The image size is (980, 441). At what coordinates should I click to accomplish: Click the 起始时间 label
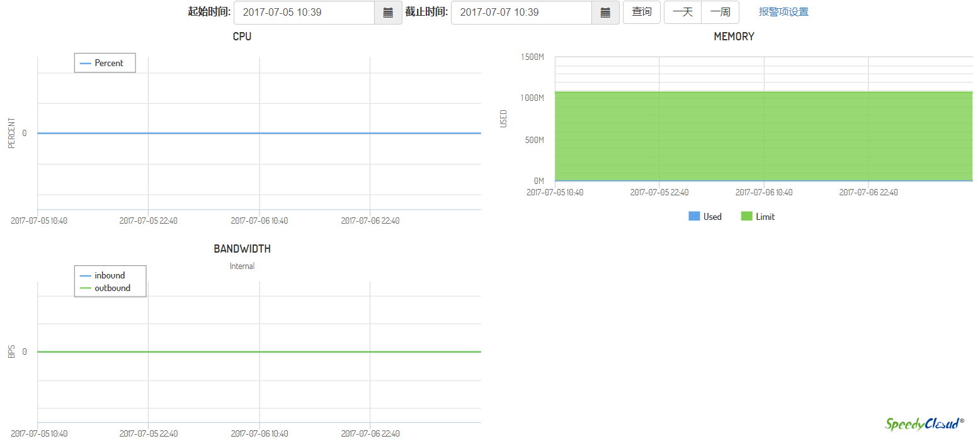pyautogui.click(x=210, y=12)
